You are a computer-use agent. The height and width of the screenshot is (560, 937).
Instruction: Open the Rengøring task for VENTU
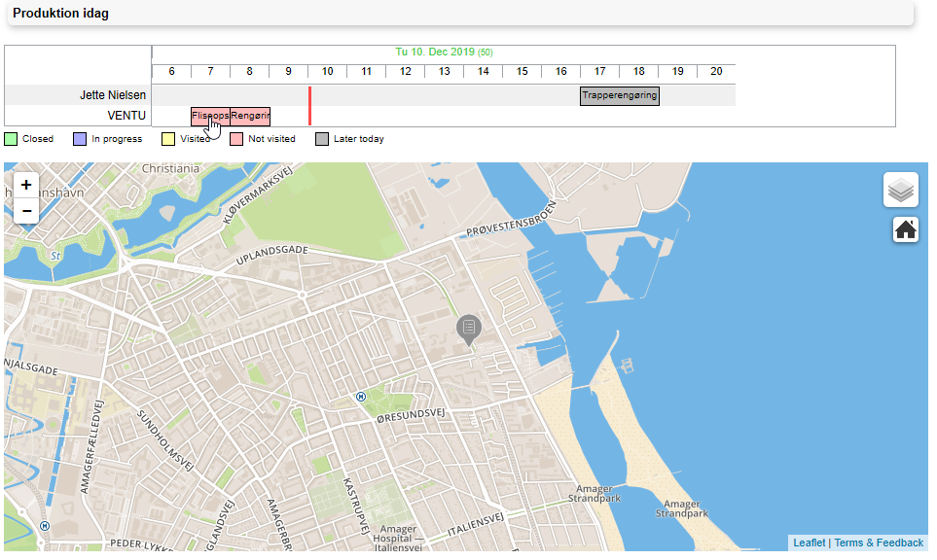pos(250,116)
